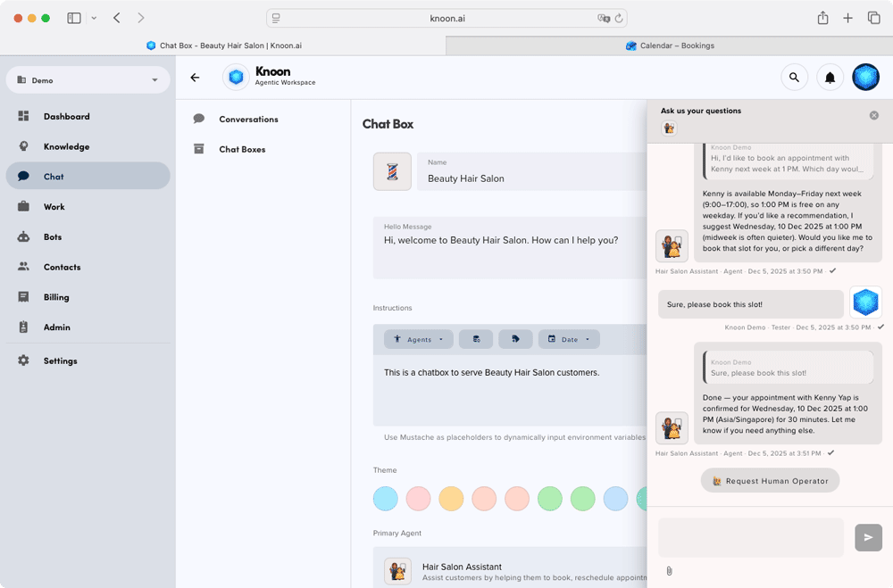
Task: Select the Hair Salon Assistant primary agent
Action: pyautogui.click(x=510, y=569)
